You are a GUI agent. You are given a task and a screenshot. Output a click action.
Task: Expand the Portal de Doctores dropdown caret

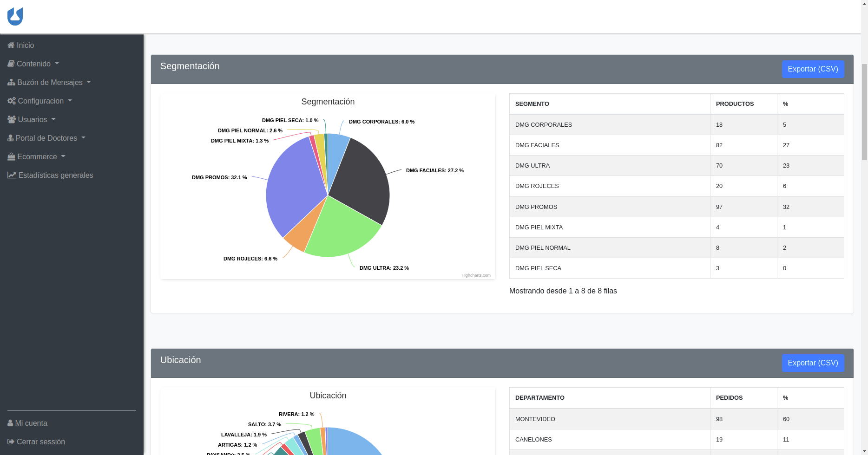[x=84, y=138]
